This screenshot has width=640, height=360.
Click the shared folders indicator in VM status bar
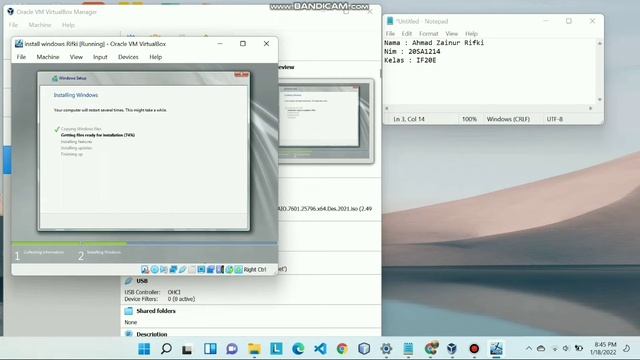pyautogui.click(x=192, y=269)
